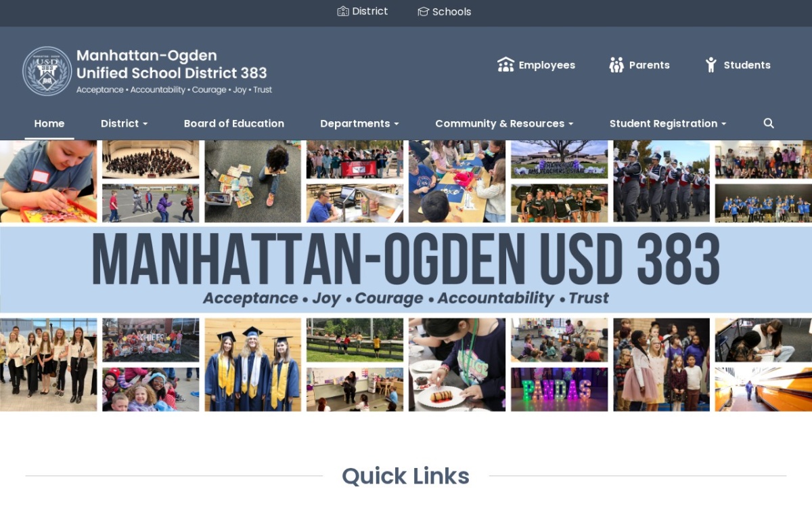Follow the Parents link

(x=650, y=65)
